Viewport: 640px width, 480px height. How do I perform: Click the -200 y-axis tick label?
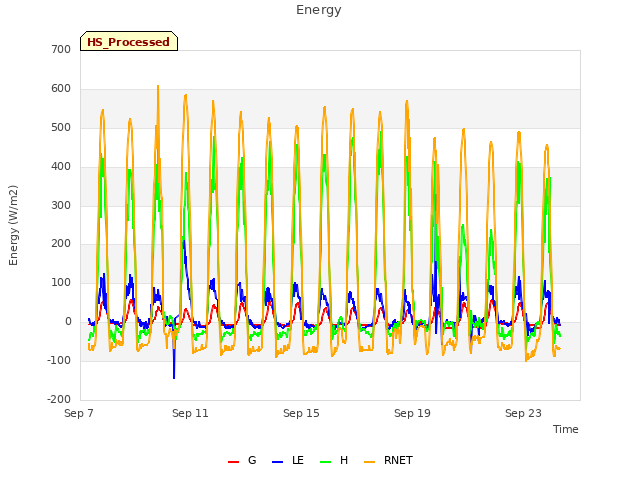click(x=59, y=399)
